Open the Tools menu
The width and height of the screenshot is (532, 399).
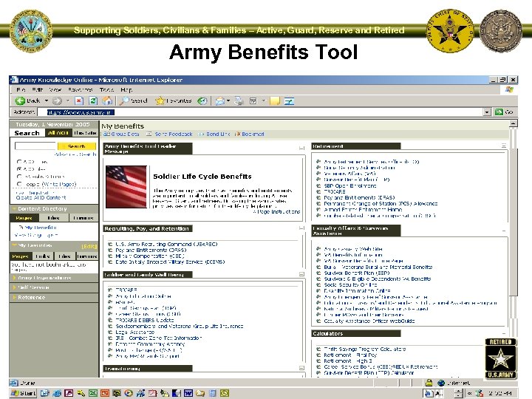click(x=106, y=89)
